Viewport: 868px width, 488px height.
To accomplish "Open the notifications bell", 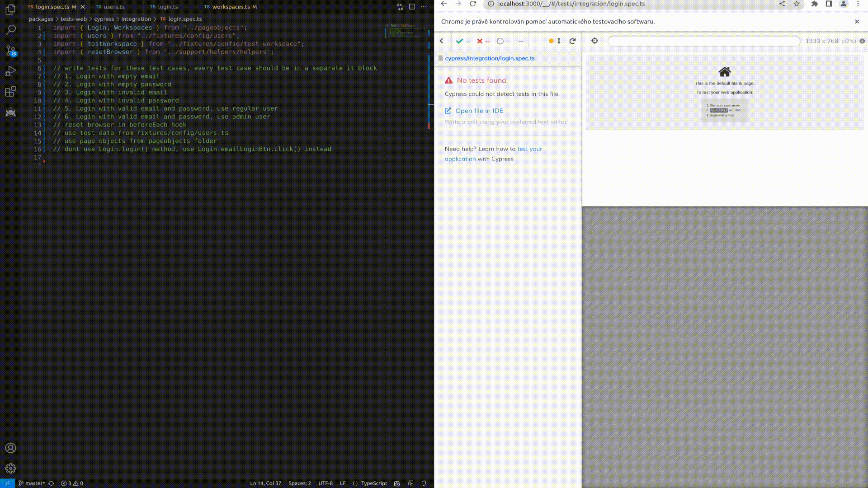I will pos(424,483).
